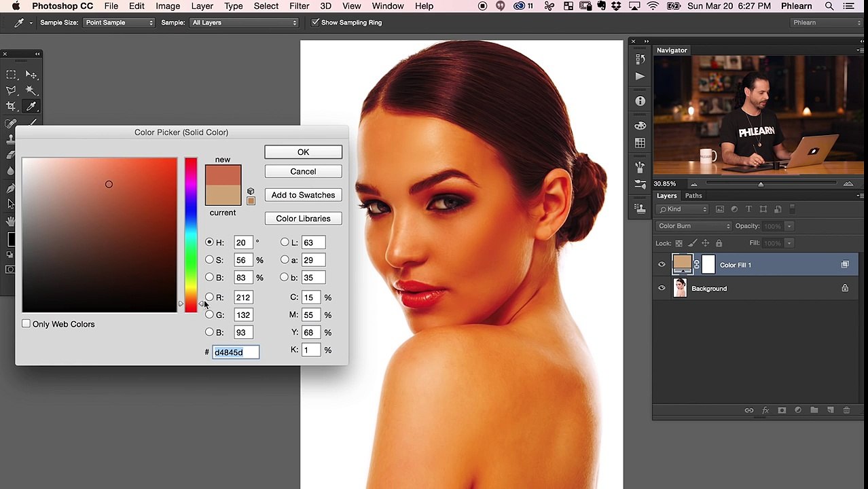
Task: Click the Add to Swatches button
Action: (303, 195)
